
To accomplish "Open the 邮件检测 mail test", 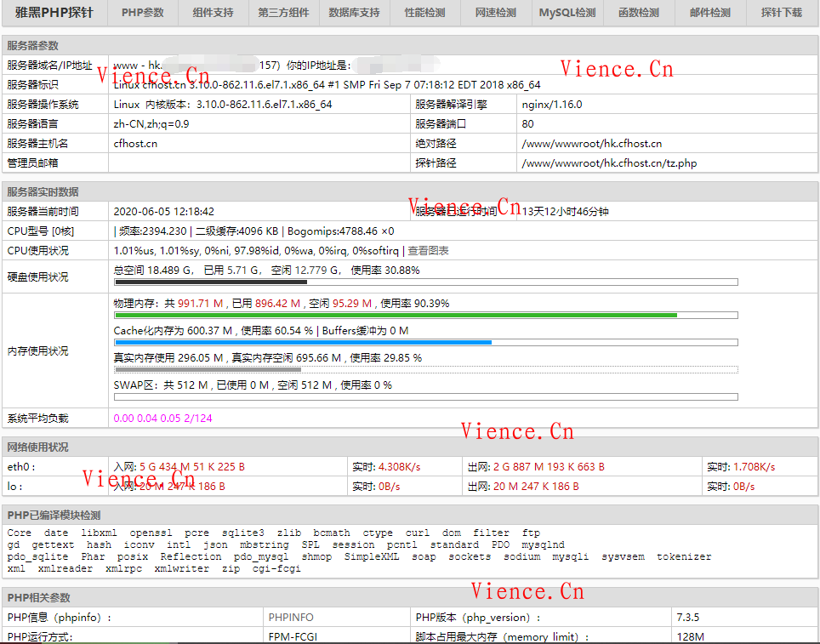I will coord(709,13).
